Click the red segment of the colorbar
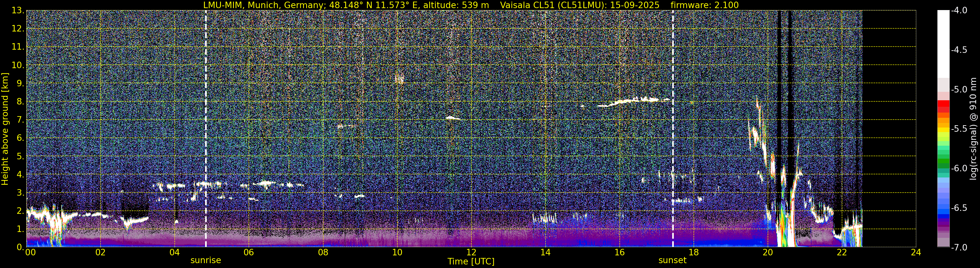The width and height of the screenshot is (980, 268). pos(944,103)
